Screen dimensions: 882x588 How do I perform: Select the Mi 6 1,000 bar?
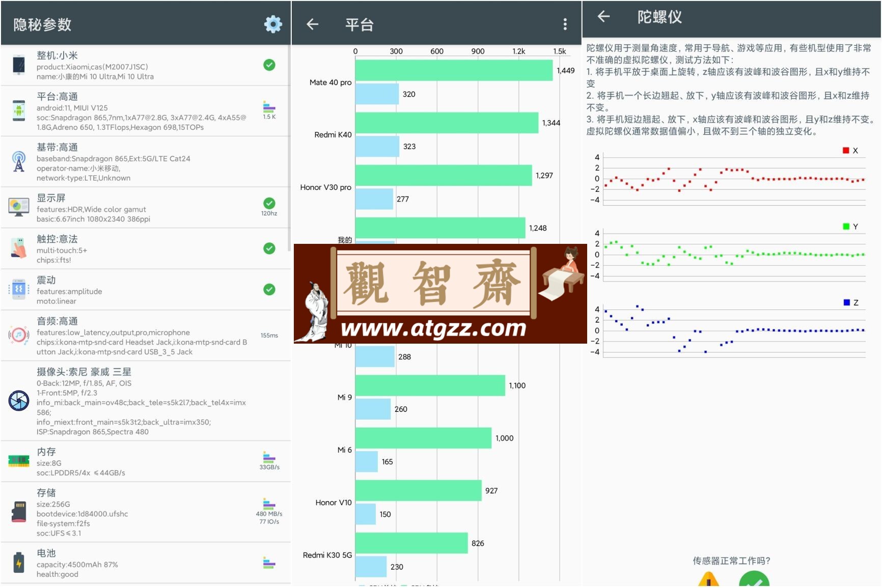click(x=423, y=438)
